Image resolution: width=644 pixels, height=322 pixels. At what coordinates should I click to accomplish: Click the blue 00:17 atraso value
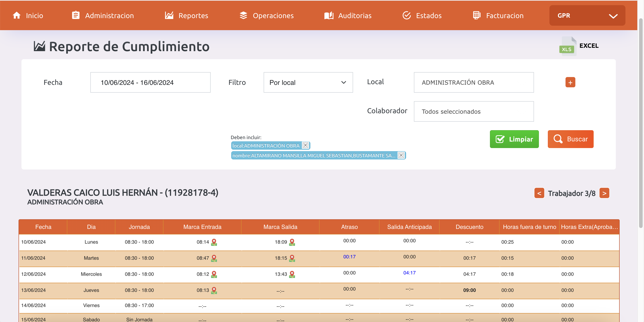click(349, 257)
